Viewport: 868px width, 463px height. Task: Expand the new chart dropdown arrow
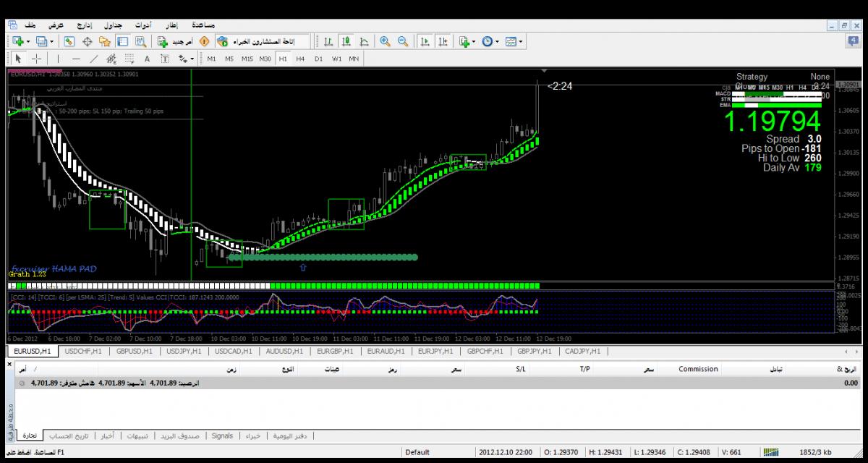point(28,42)
